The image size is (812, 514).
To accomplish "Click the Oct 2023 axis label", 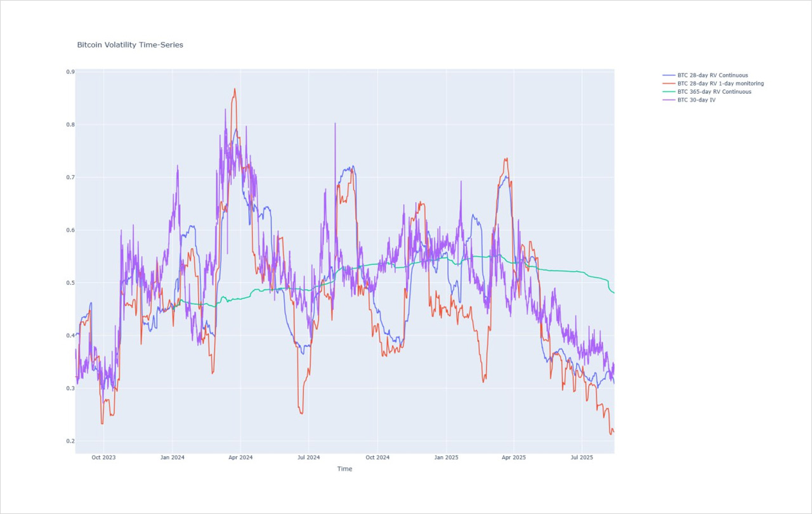I will click(103, 457).
